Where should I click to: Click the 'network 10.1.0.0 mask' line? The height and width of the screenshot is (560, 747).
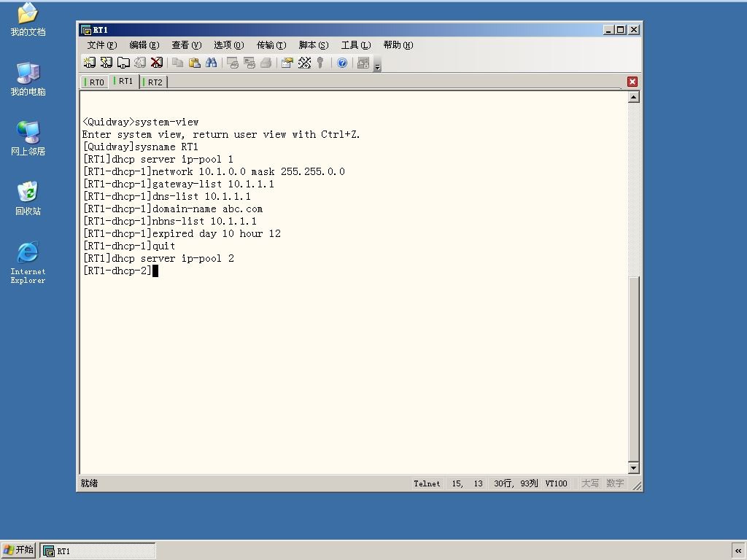pyautogui.click(x=214, y=172)
